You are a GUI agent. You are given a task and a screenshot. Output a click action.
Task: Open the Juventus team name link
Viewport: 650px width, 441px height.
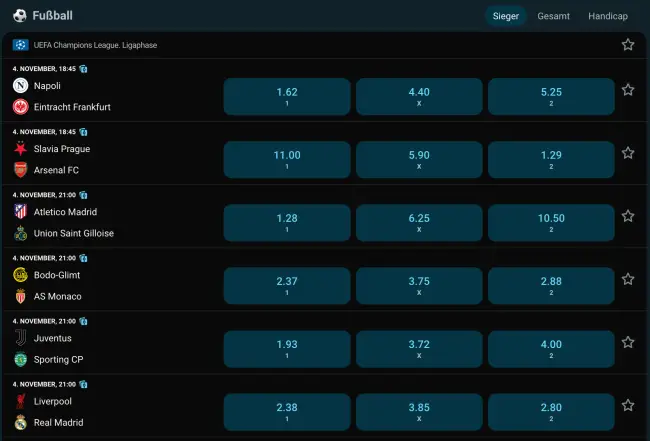(x=53, y=338)
